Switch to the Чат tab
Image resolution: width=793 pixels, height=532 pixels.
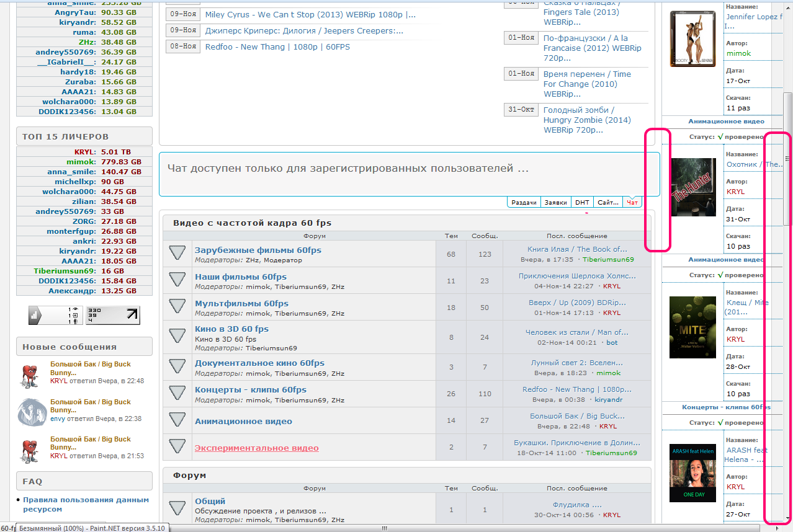point(632,203)
